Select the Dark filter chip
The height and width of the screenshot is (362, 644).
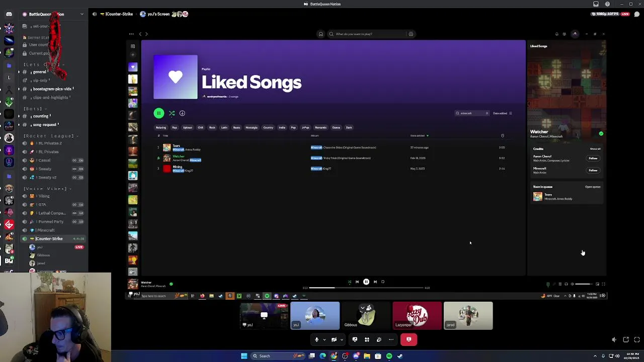click(x=349, y=128)
